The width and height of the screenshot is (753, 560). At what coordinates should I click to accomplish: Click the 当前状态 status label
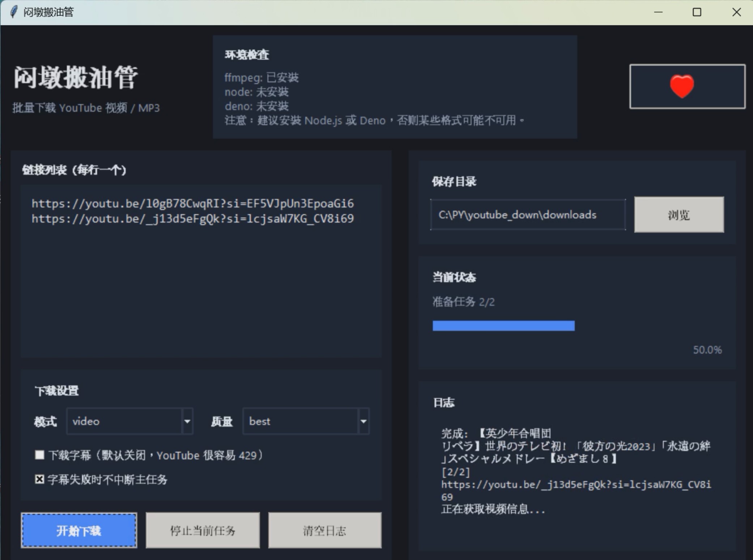454,277
